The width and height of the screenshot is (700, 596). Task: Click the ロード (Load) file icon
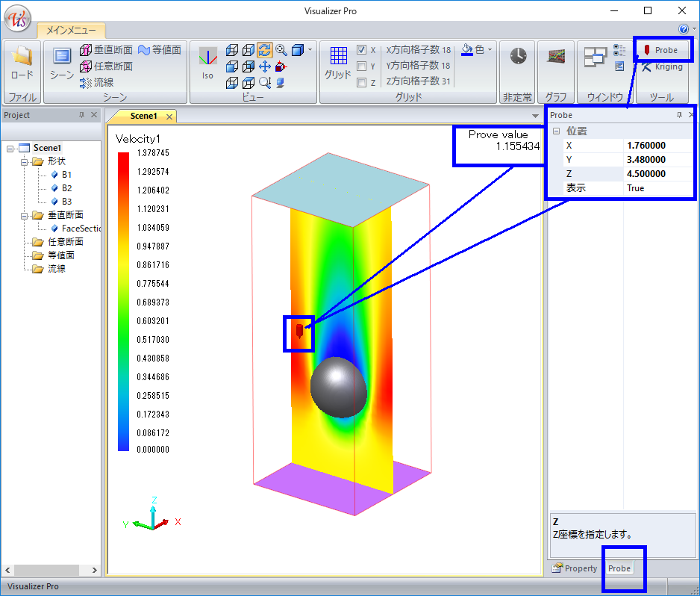click(22, 61)
